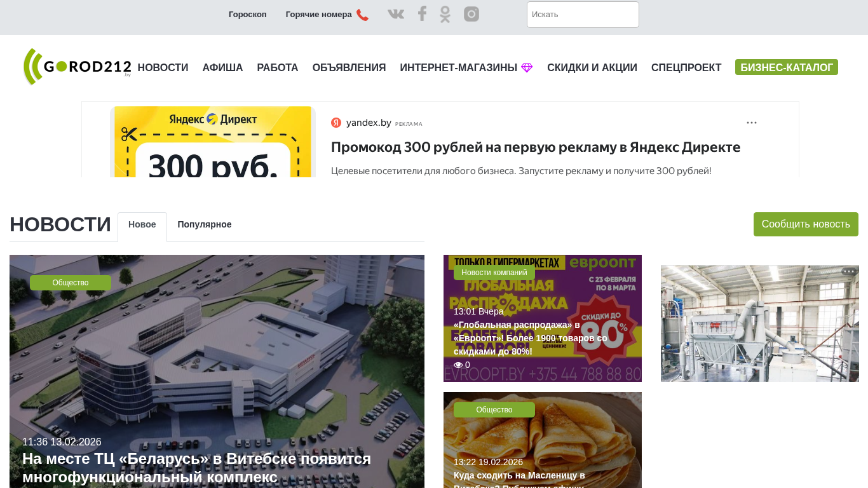Open the РАБОТА menu item
Image resolution: width=868 pixels, height=488 pixels.
(278, 68)
